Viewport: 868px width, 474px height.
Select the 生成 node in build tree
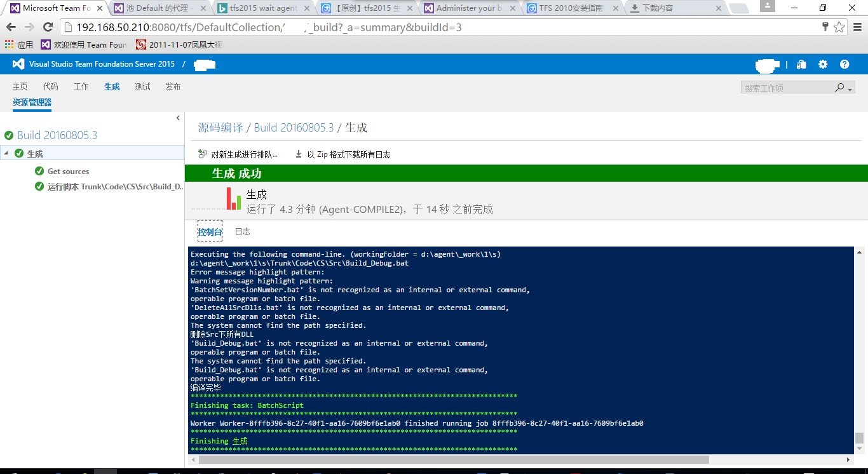[x=92, y=153]
